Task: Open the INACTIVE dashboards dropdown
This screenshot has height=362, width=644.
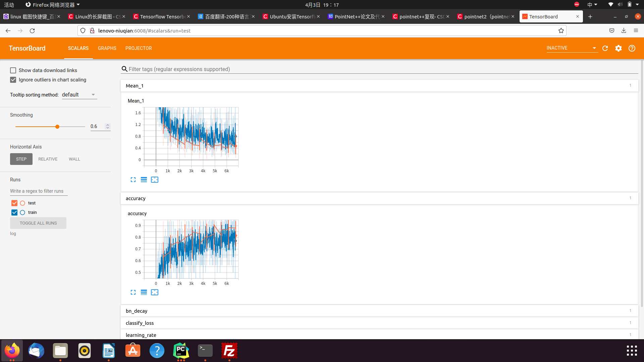Action: pyautogui.click(x=572, y=48)
